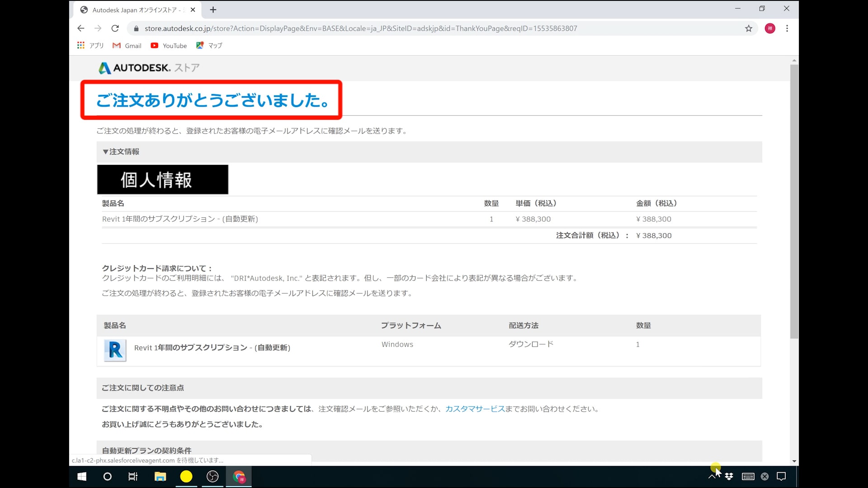Show hidden system tray icons
Viewport: 868px width, 488px height.
712,476
